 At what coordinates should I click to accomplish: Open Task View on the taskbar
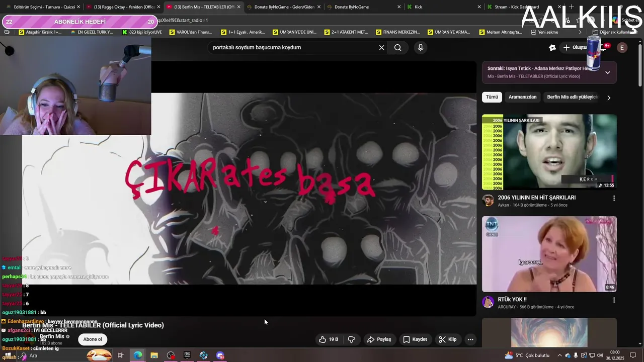point(121,355)
